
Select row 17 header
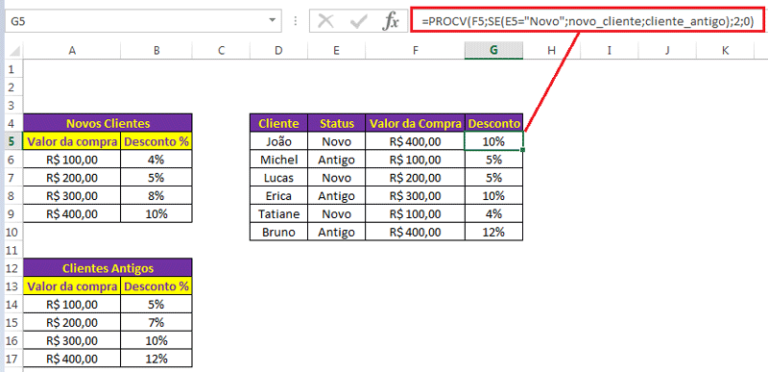coord(13,359)
